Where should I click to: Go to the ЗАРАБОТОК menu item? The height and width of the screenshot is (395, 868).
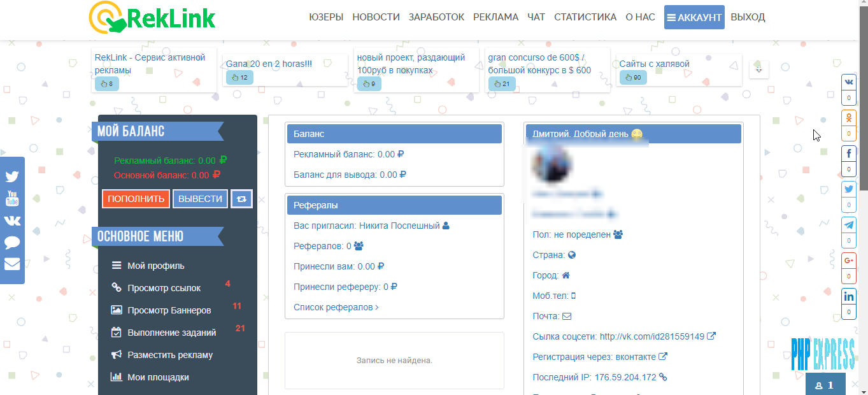[x=436, y=17]
